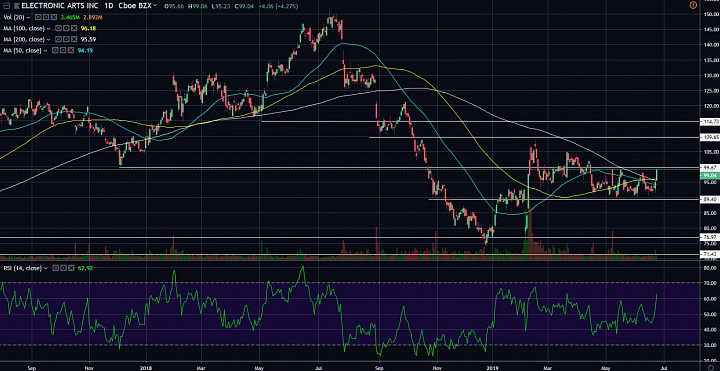Click the C99.04 close price value
Image resolution: width=720 pixels, height=371 pixels.
244,6
